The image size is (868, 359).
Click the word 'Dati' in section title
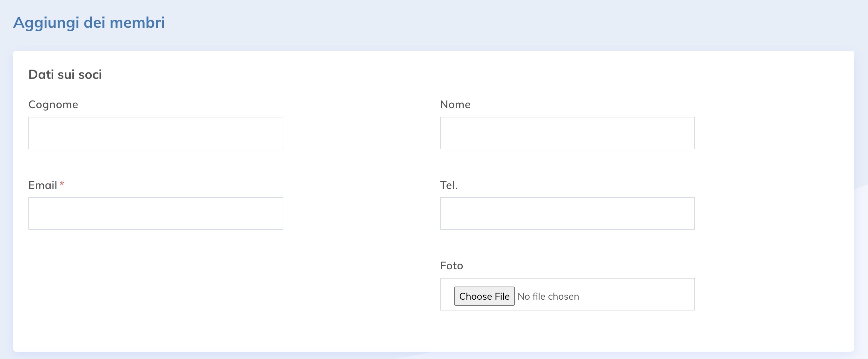click(41, 75)
